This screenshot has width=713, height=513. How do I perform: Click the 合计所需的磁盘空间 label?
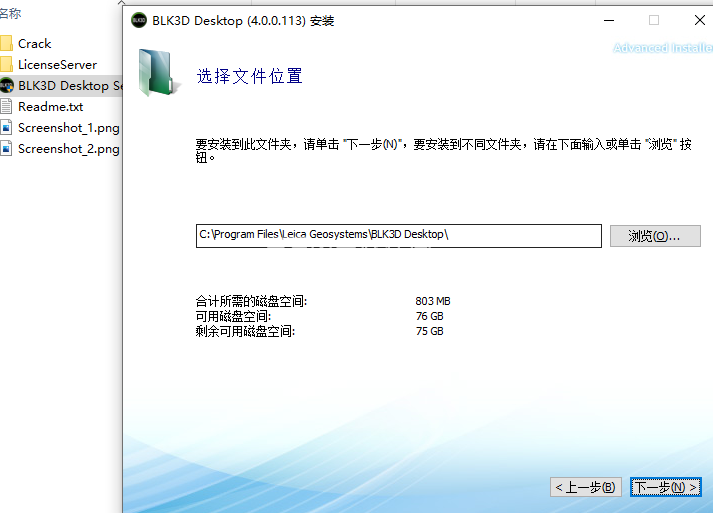point(251,301)
